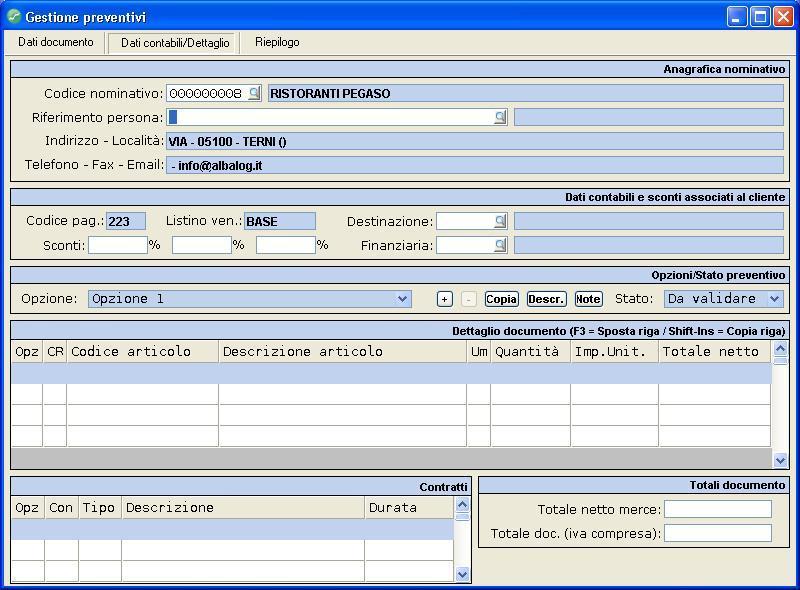Remove option using the minus button
Screen dimensions: 800x590
click(468, 299)
